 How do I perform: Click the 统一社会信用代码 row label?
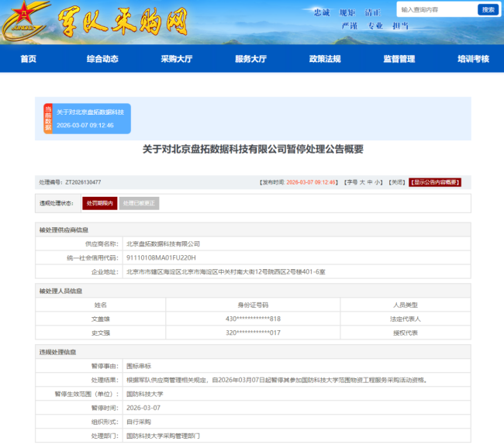click(92, 257)
